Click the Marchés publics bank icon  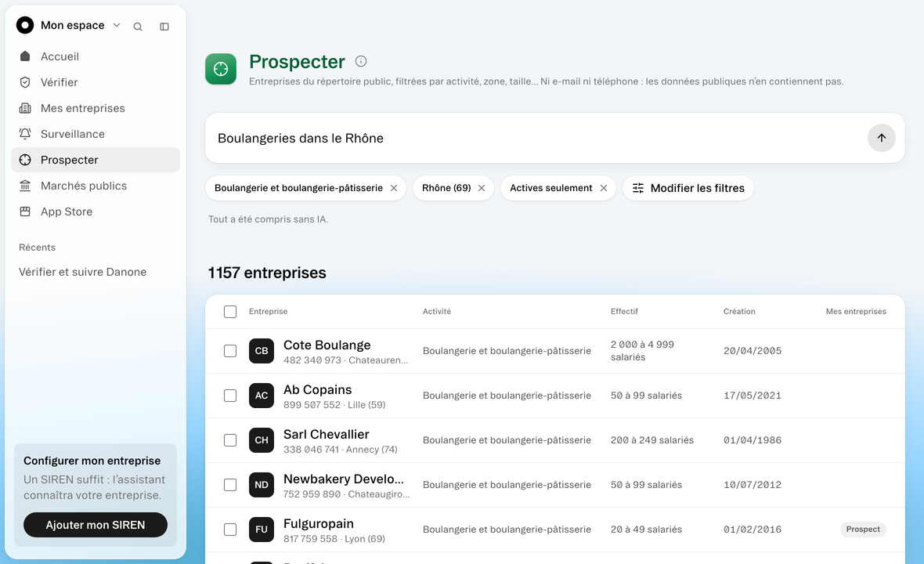click(25, 186)
